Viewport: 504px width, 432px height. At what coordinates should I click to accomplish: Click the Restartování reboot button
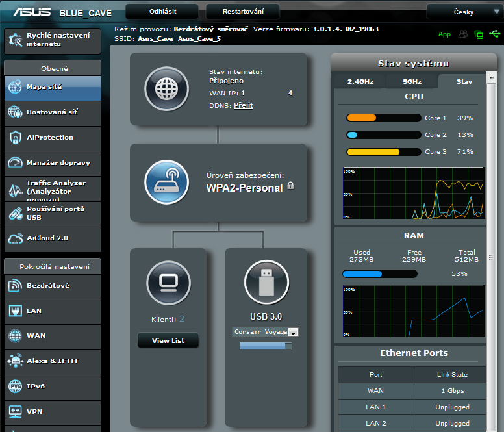pos(243,12)
